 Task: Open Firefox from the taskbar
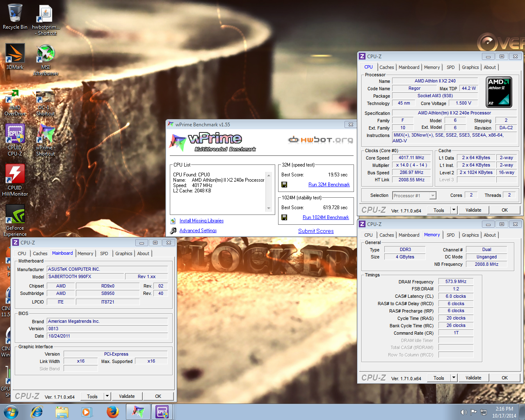[112, 412]
